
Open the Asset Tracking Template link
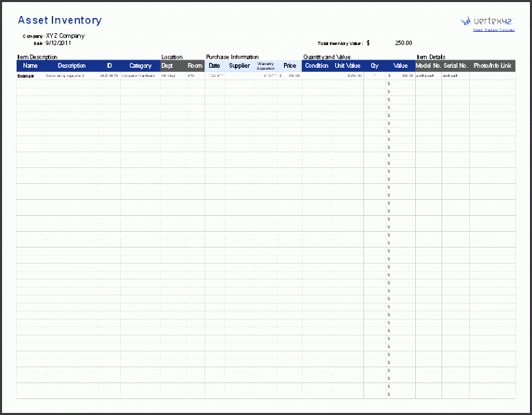tap(493, 30)
